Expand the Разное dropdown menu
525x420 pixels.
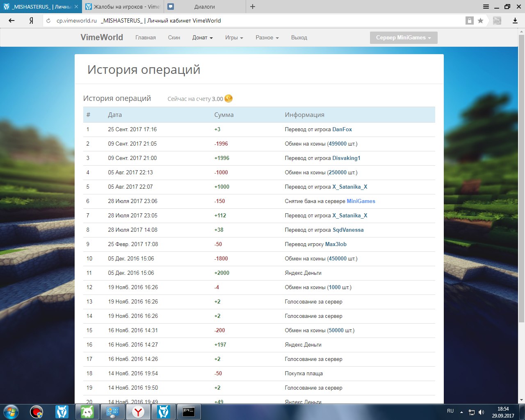pyautogui.click(x=267, y=37)
